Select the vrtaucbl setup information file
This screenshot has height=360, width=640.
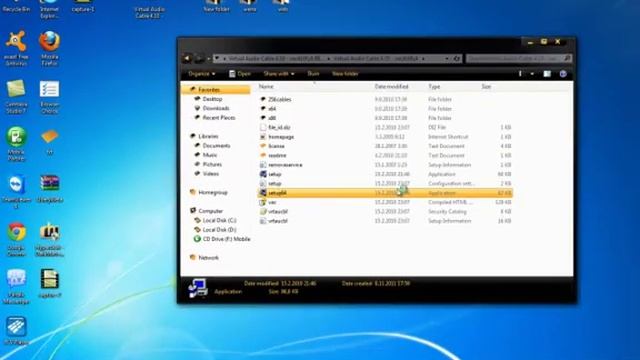point(385,221)
